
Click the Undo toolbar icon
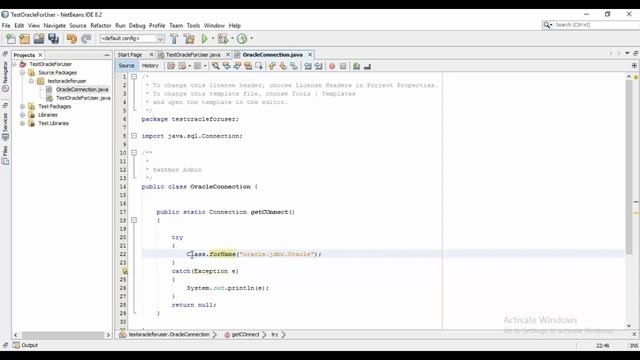pos(72,39)
